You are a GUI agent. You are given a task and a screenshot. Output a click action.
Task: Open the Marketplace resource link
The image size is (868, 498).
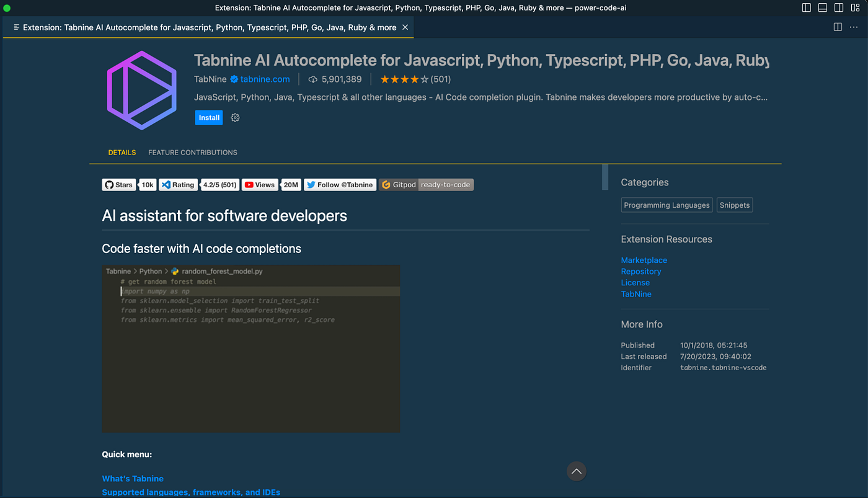pos(644,260)
